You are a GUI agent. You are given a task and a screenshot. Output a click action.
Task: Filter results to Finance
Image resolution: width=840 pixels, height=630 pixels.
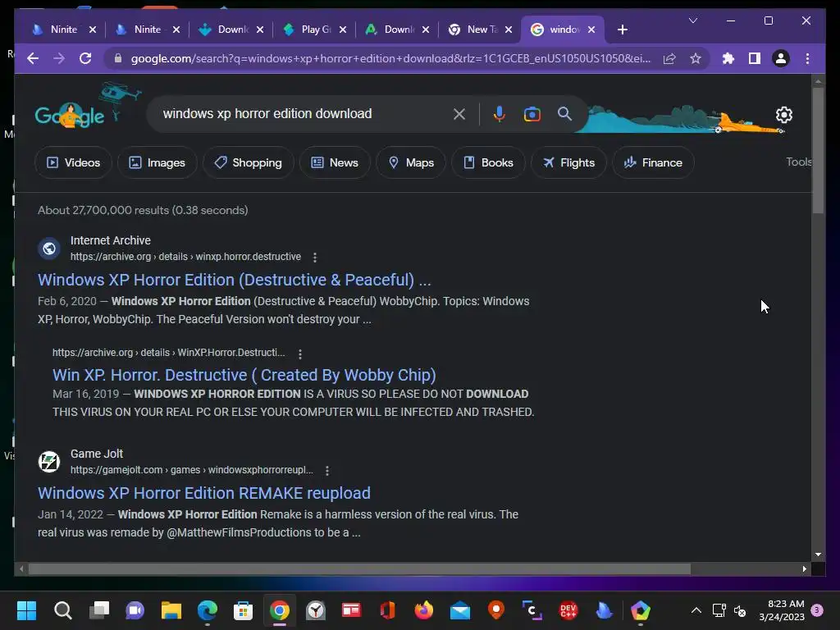(653, 162)
